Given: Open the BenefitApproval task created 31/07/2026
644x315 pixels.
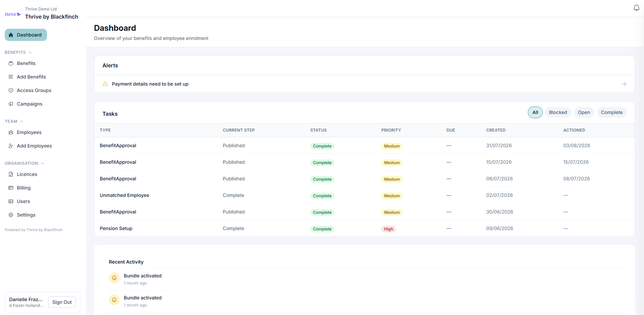Looking at the screenshot, I should 364,145.
